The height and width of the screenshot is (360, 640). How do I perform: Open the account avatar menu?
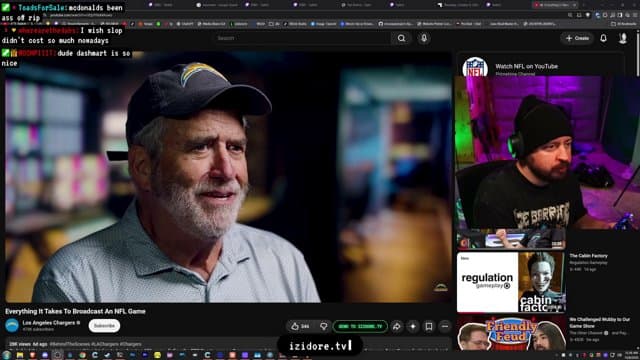coord(623,38)
